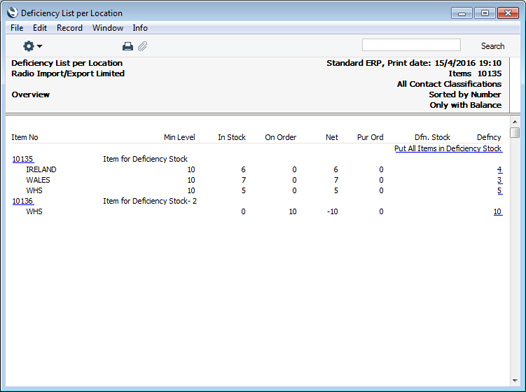This screenshot has width=526, height=392.
Task: Open the Record menu
Action: (69, 28)
